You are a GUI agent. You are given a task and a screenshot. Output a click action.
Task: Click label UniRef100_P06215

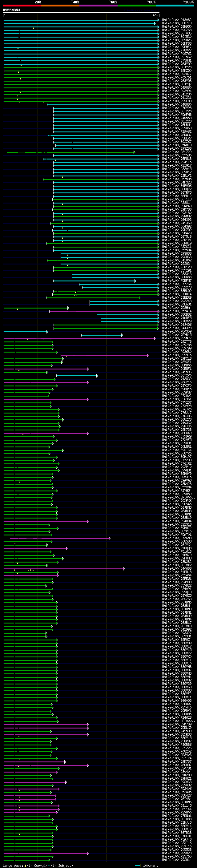coord(177,382)
